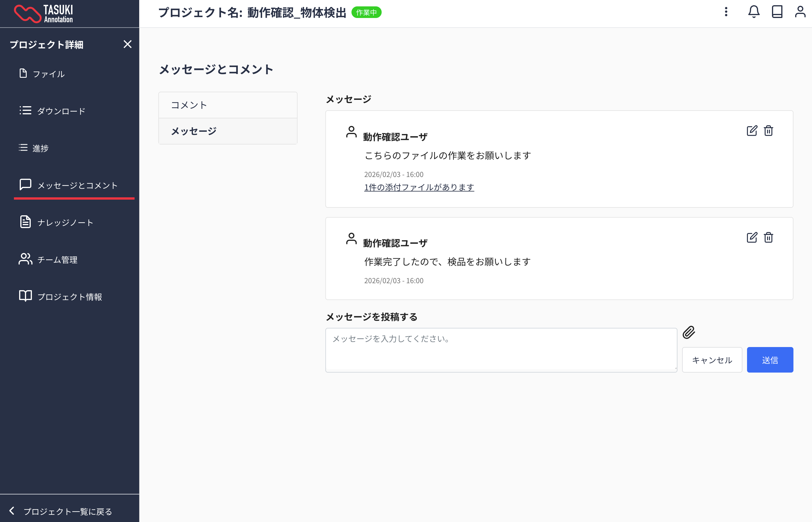Open the kebab menu in the header
Image resolution: width=812 pixels, height=522 pixels.
pos(726,12)
